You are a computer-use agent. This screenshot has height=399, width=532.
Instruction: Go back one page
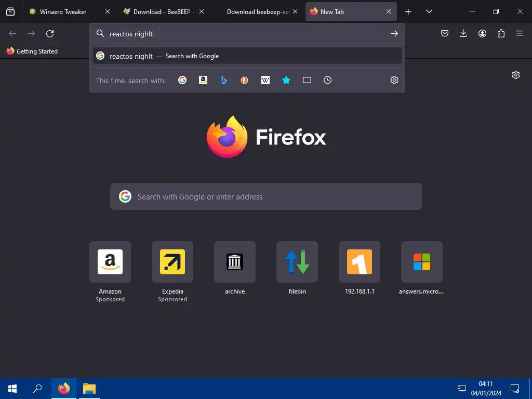tap(12, 34)
